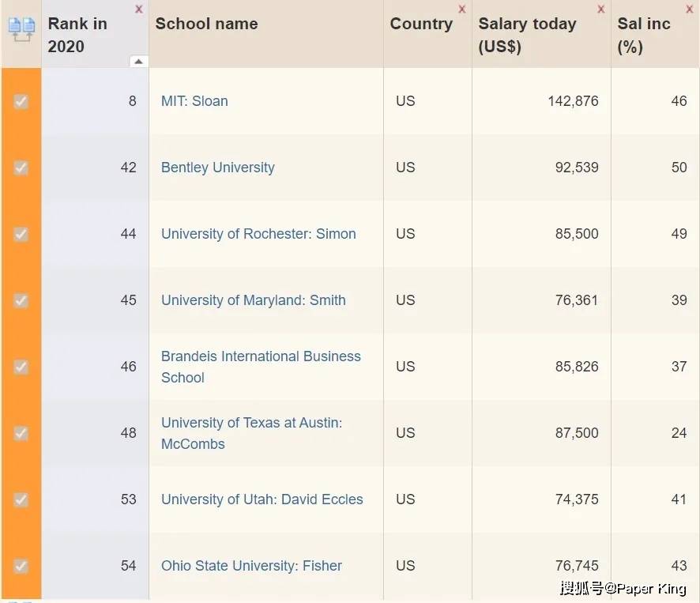Toggle checkbox for University of Rochester: Simon
This screenshot has width=700, height=603.
click(21, 234)
